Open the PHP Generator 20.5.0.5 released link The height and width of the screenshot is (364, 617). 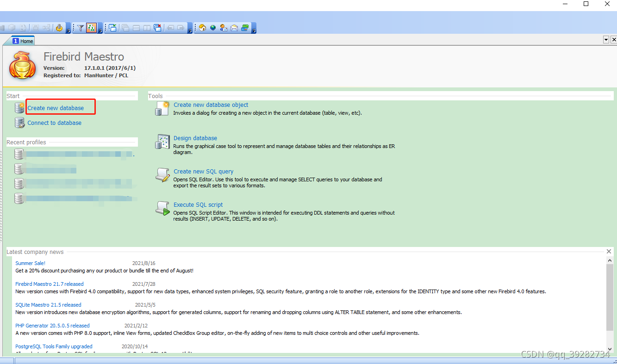click(52, 326)
